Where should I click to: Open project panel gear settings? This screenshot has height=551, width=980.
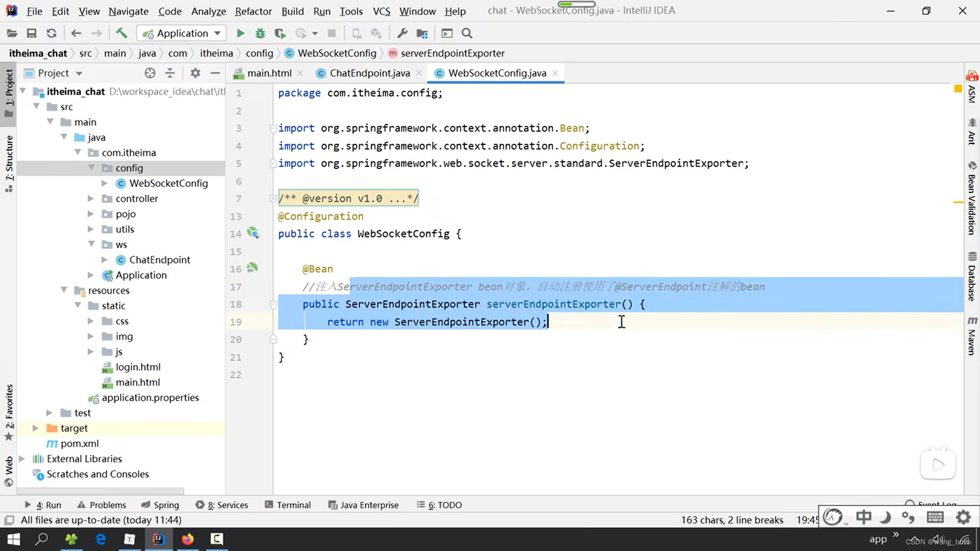tap(195, 73)
